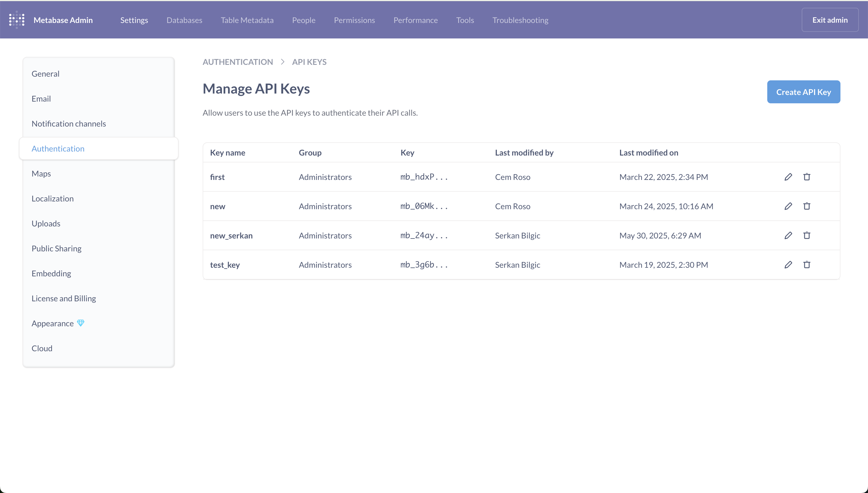Click the 'Last modified by' column header
This screenshot has height=493, width=868.
coord(524,153)
